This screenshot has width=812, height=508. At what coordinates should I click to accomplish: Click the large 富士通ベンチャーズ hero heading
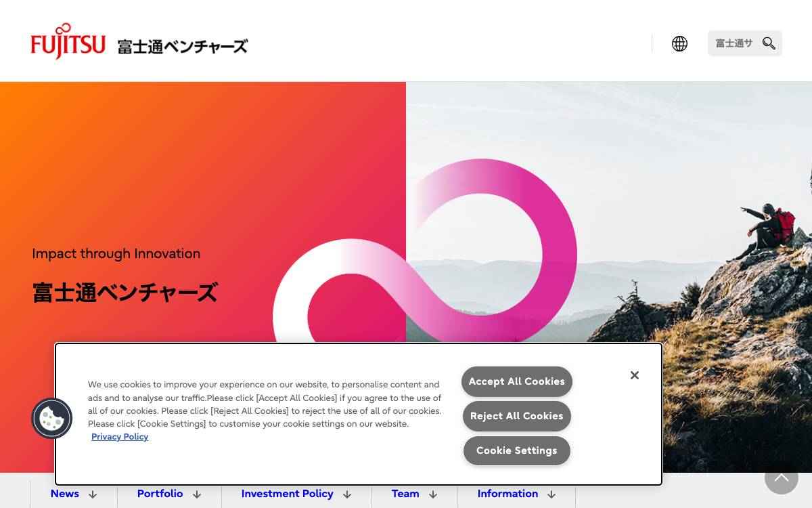[125, 293]
